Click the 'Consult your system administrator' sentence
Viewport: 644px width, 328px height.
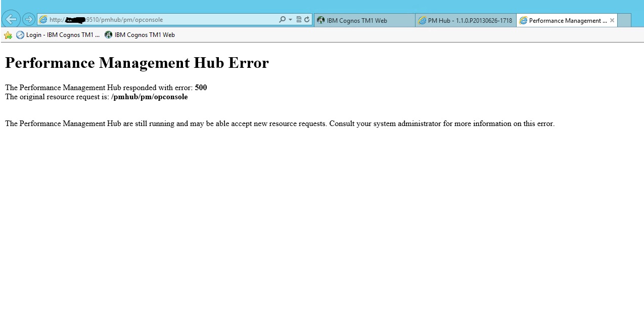(442, 124)
